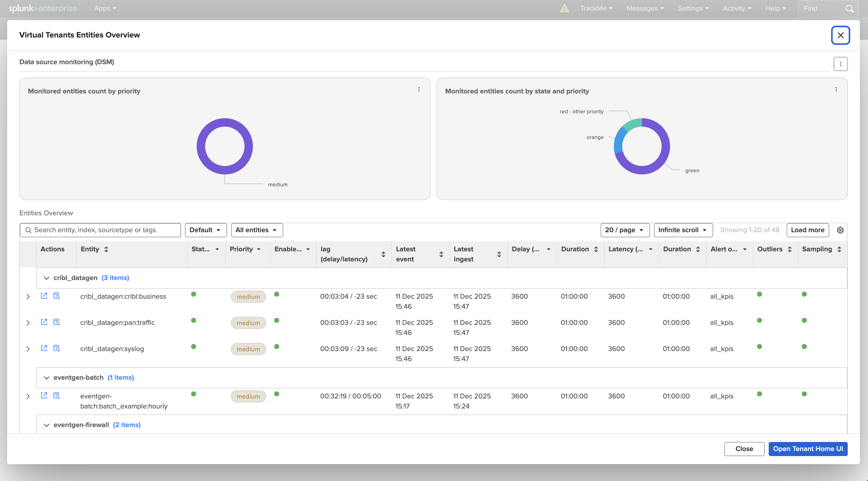Open cribl_datagen:cribl:business entity in new window icon
The width and height of the screenshot is (868, 481).
pyautogui.click(x=44, y=296)
